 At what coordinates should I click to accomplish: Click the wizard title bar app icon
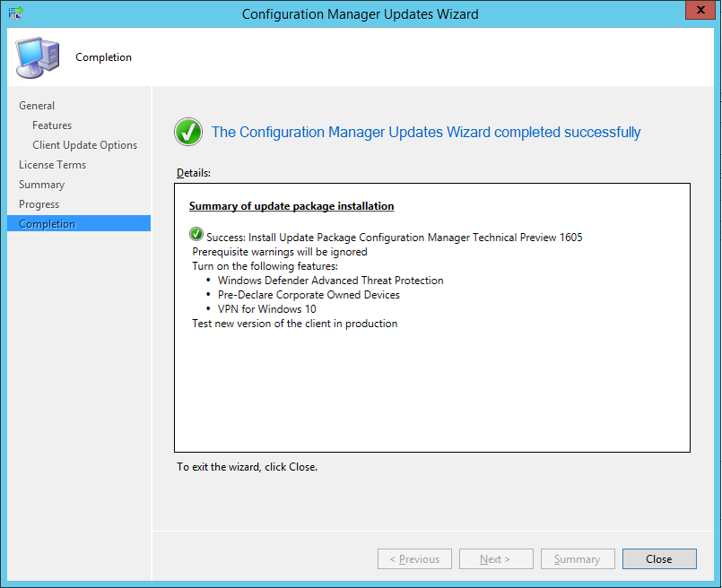[15, 13]
